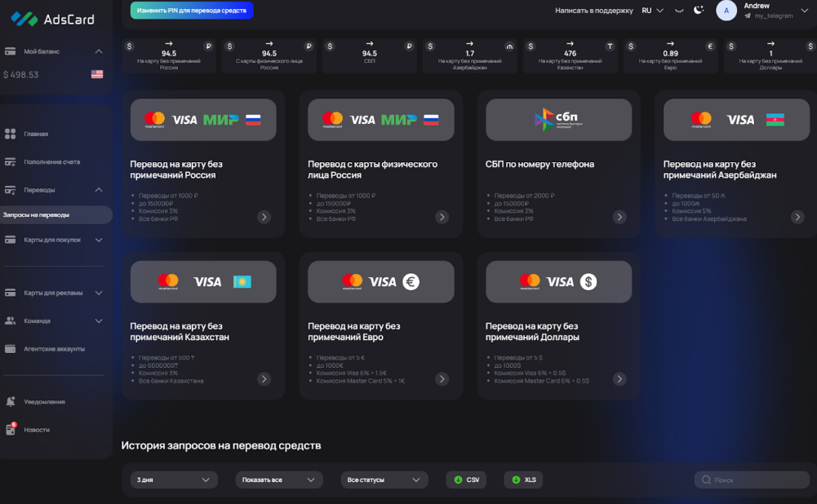Open the Все статусы filter dropdown

384,480
